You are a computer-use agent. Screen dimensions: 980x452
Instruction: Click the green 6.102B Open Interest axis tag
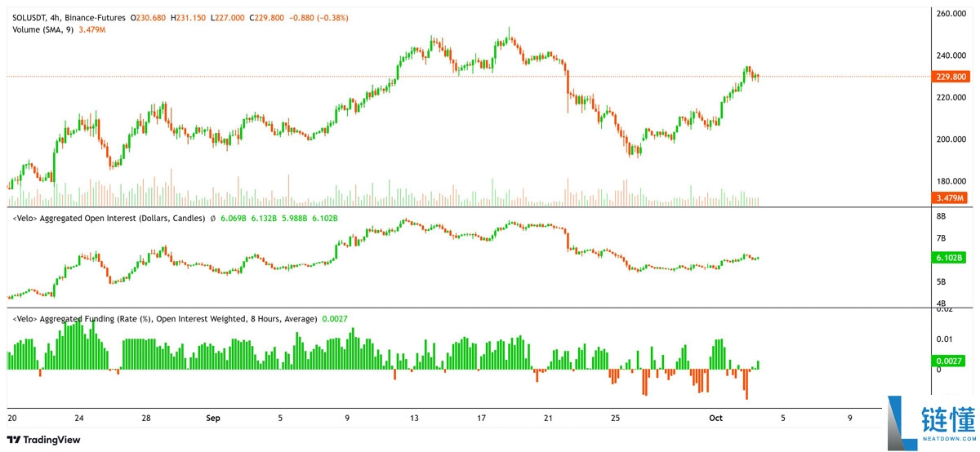pos(950,258)
